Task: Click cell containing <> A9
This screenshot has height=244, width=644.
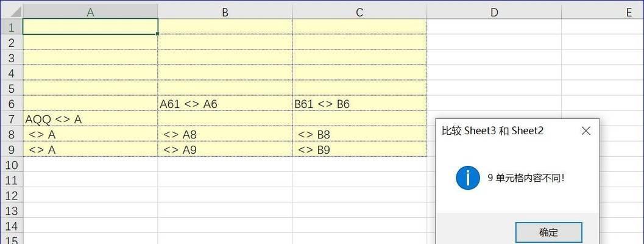Action: click(x=225, y=149)
